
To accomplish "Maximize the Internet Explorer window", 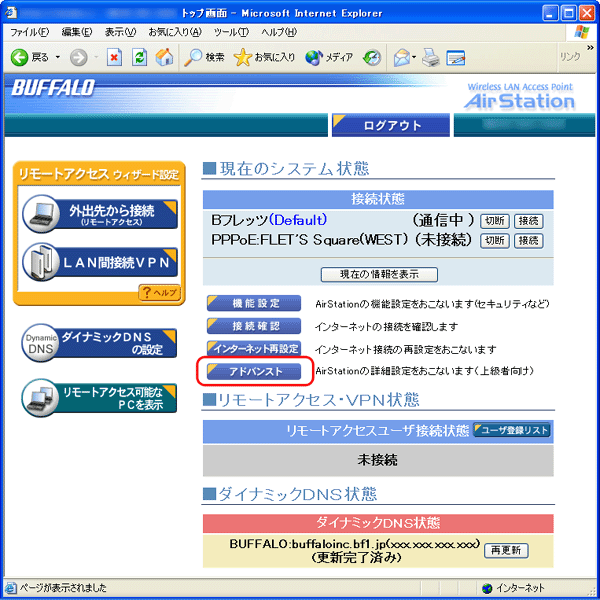I will (x=568, y=14).
